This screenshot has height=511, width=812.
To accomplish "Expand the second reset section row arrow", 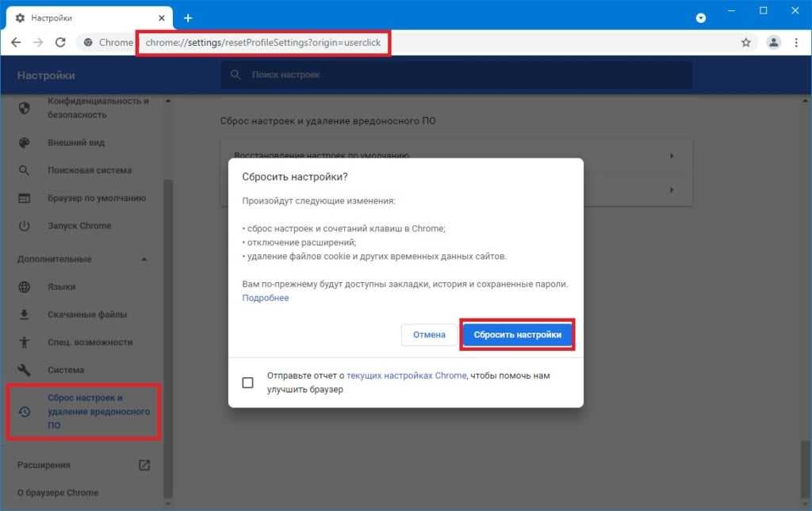I will (672, 190).
